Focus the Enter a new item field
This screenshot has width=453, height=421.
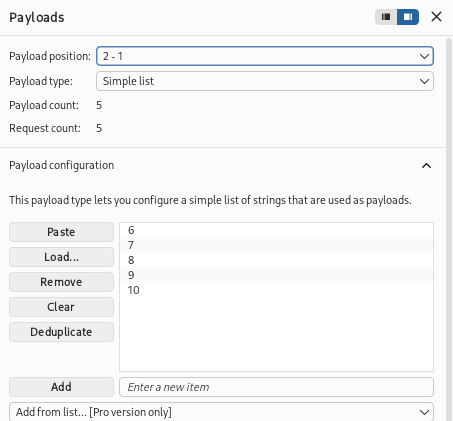276,387
